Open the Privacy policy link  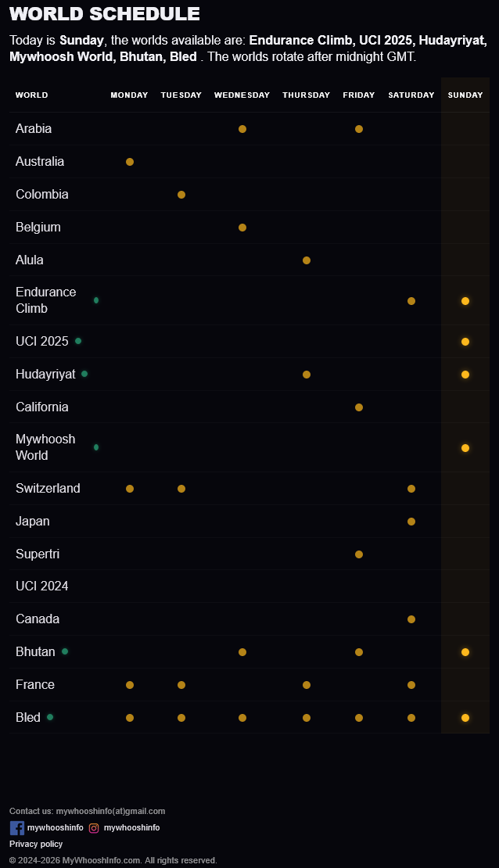click(36, 844)
